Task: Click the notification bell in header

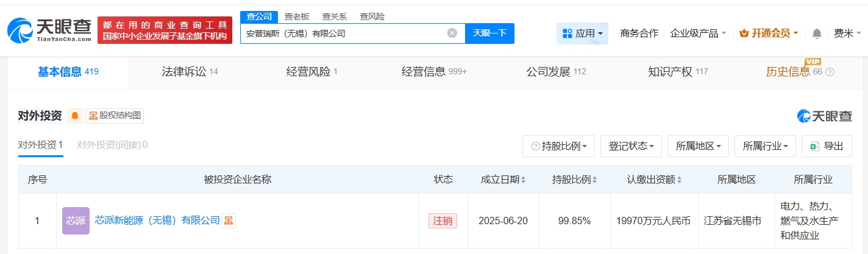Action: [817, 34]
